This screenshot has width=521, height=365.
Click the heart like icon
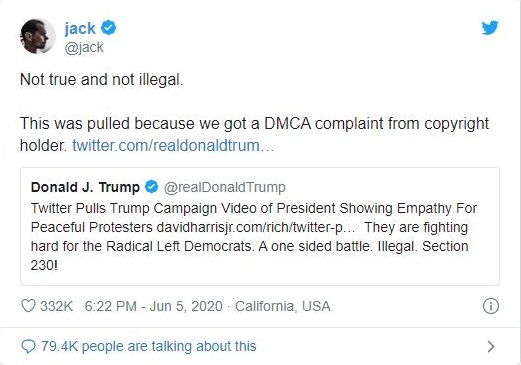(x=28, y=306)
